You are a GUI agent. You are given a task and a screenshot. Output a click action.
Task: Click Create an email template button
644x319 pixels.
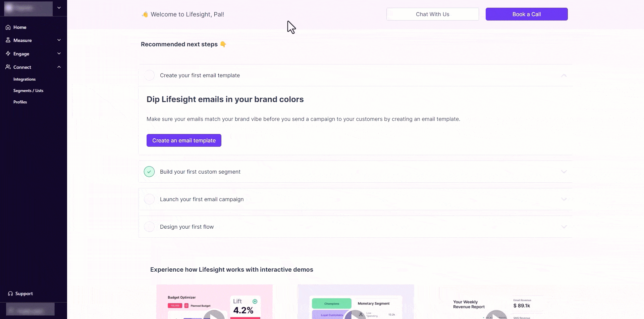(184, 140)
